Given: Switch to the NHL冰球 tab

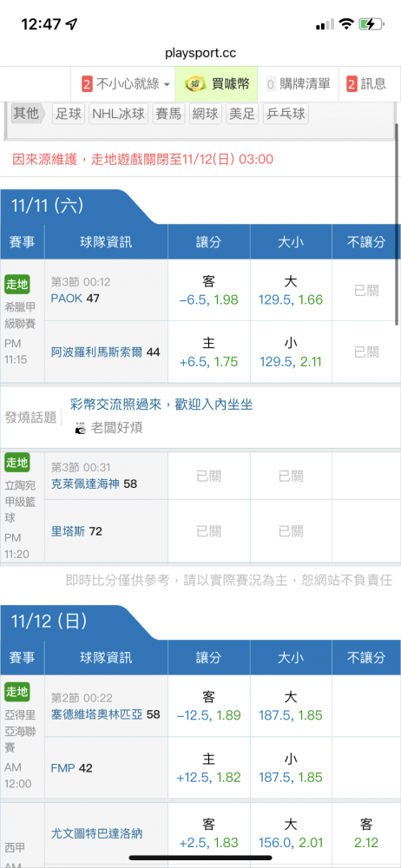Looking at the screenshot, I should (x=119, y=114).
